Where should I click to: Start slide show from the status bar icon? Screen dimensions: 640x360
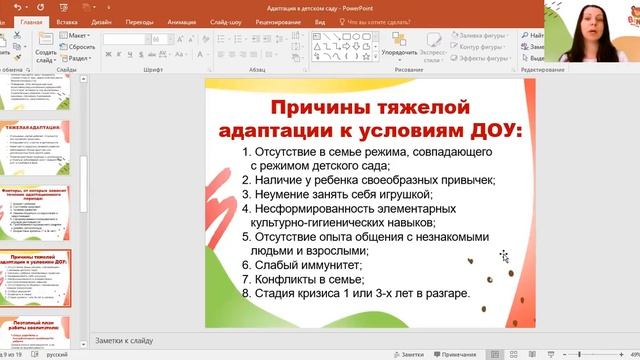pyautogui.click(x=551, y=354)
